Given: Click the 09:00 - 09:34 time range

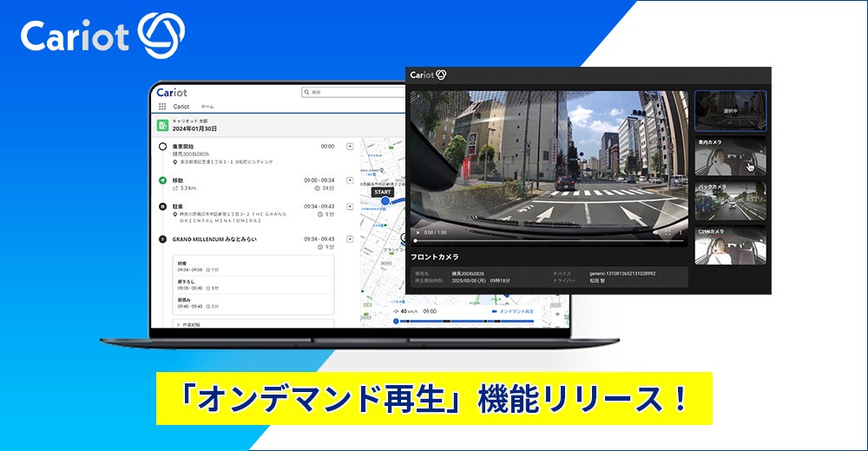Looking at the screenshot, I should [319, 180].
